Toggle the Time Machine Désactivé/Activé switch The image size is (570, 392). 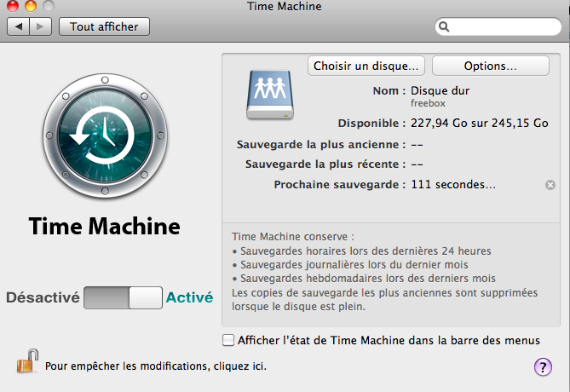(x=123, y=297)
